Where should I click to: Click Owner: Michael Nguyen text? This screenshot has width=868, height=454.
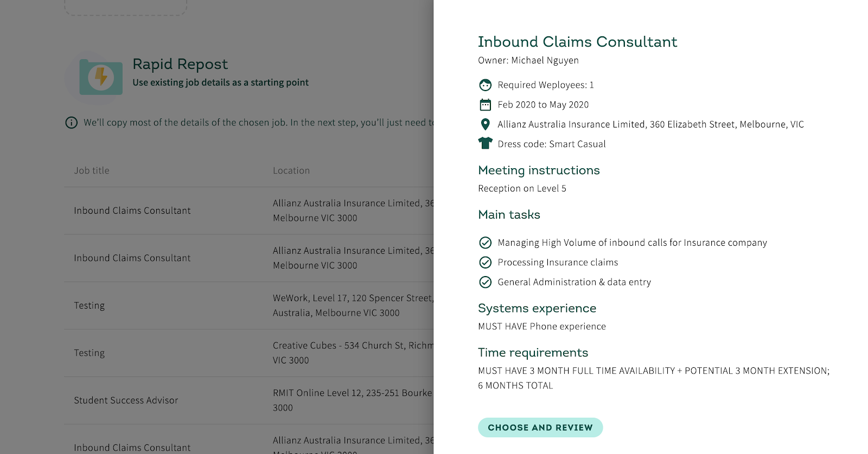(x=528, y=60)
